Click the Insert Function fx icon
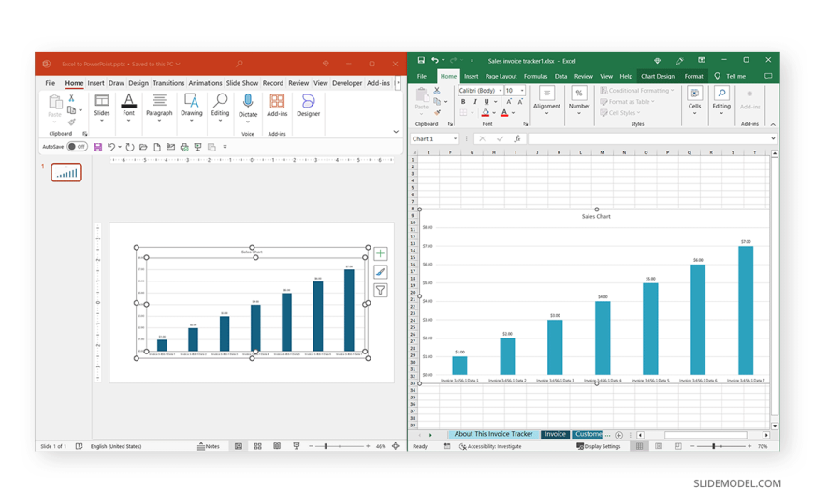The height and width of the screenshot is (504, 814). 517,138
